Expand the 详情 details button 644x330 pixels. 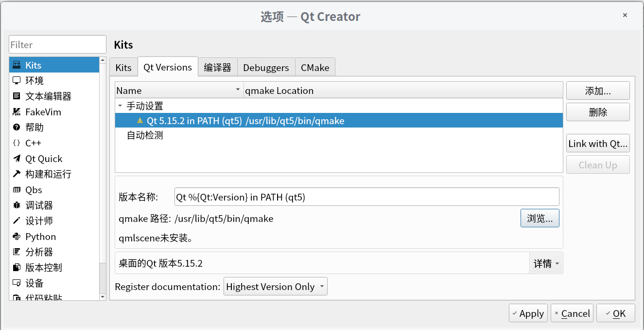(x=546, y=263)
